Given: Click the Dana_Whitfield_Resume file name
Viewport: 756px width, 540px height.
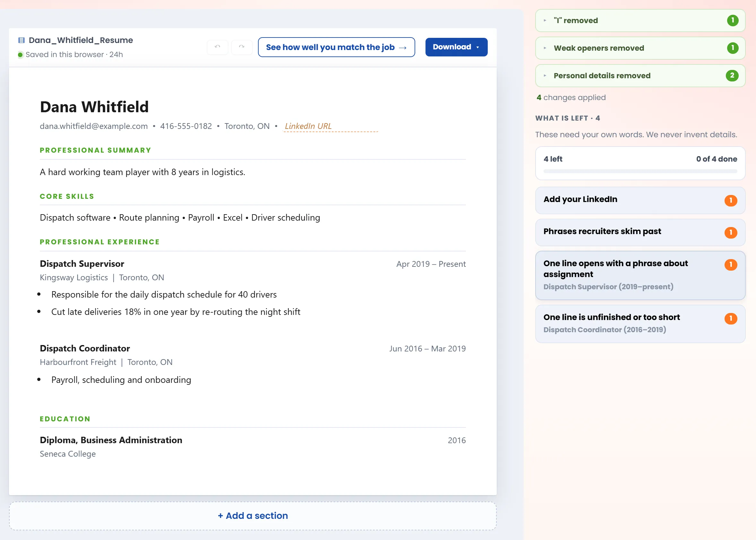Looking at the screenshot, I should point(81,40).
